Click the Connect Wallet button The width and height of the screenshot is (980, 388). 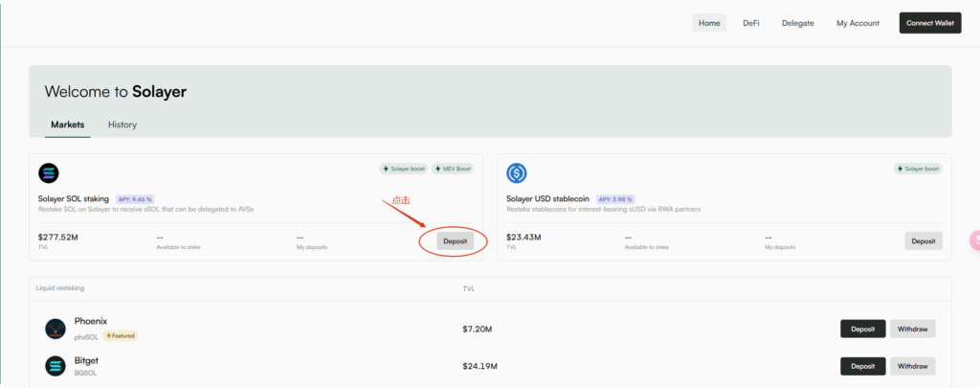[930, 23]
